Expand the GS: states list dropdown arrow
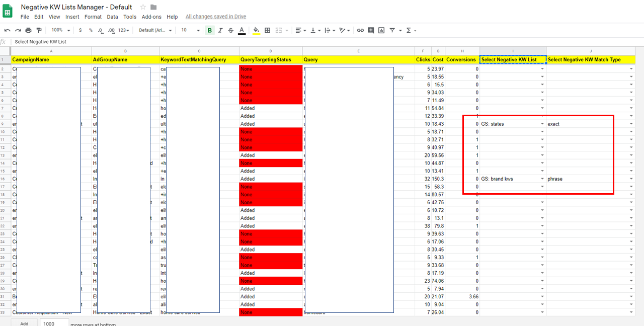 [x=542, y=124]
